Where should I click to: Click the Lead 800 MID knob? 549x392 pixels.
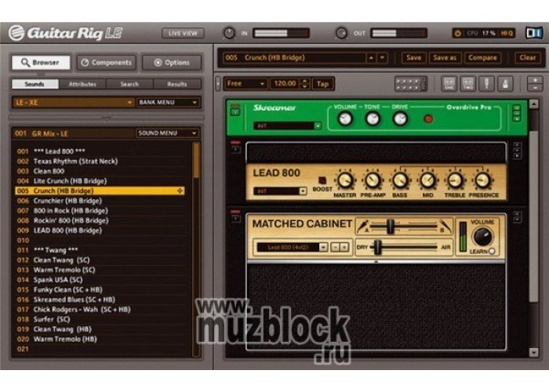[427, 180]
